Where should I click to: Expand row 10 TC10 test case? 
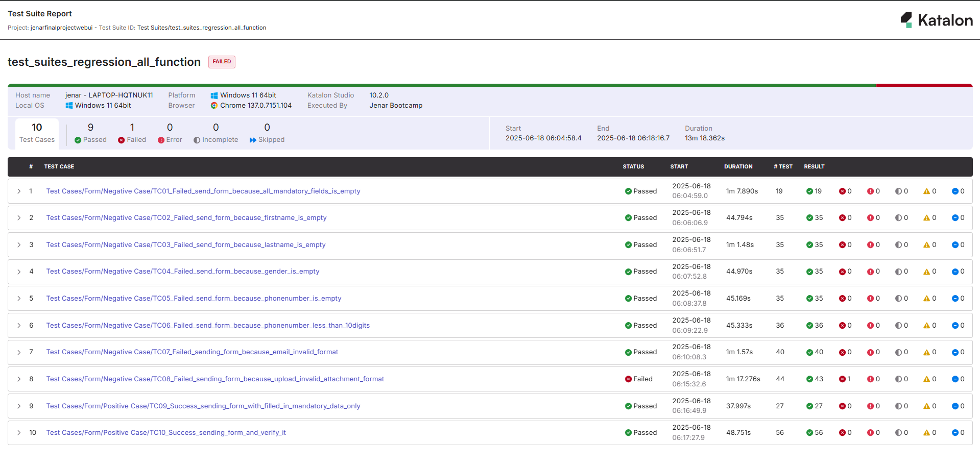tap(19, 433)
